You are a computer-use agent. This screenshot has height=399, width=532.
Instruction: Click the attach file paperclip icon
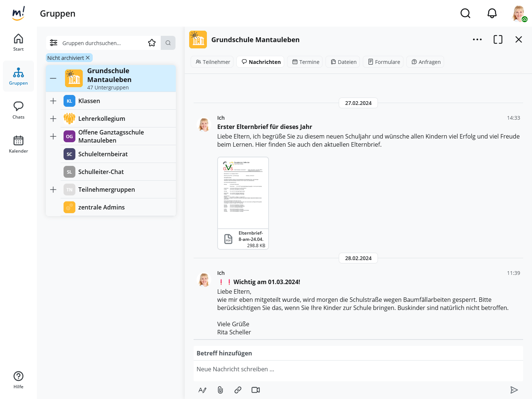click(x=220, y=390)
